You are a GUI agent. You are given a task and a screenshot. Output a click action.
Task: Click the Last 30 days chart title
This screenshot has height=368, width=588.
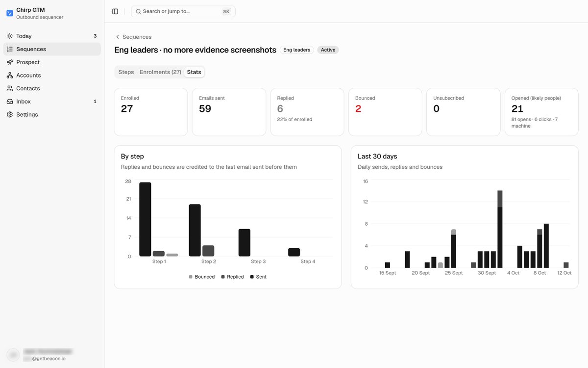tap(377, 157)
